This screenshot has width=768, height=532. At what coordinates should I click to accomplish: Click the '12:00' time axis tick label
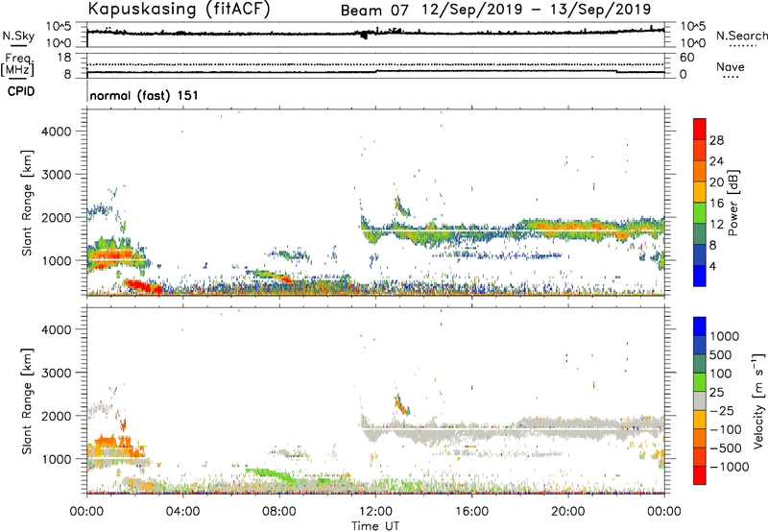click(375, 512)
